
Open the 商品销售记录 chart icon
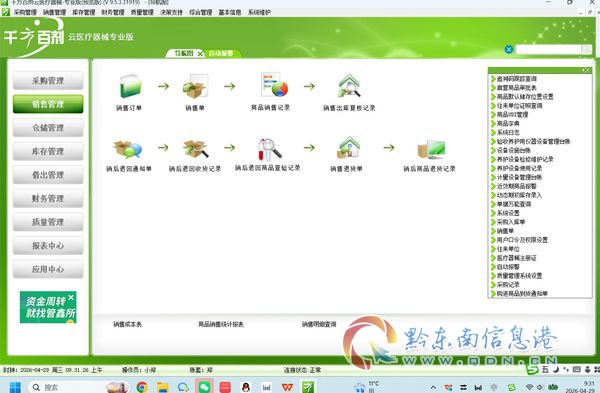click(x=274, y=85)
